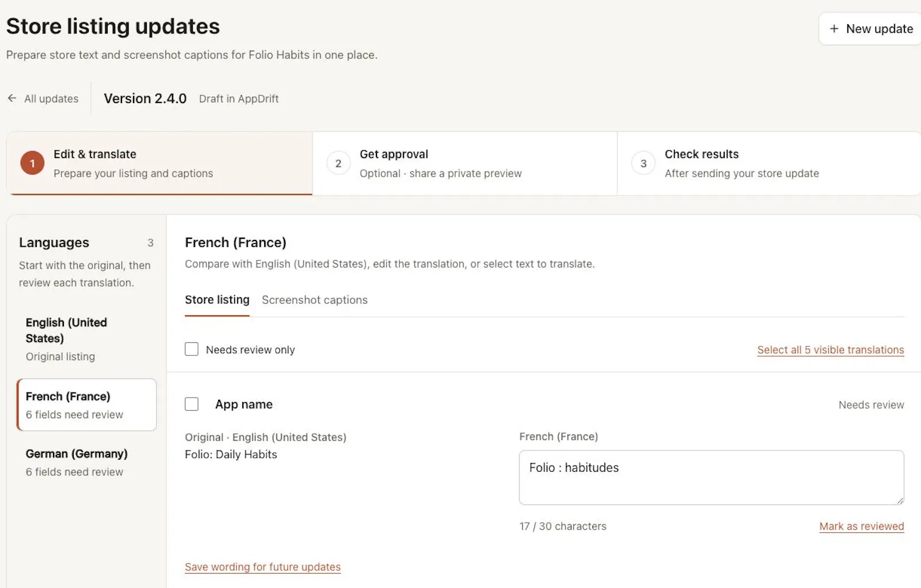Click the Store listing updates title

pos(113,26)
